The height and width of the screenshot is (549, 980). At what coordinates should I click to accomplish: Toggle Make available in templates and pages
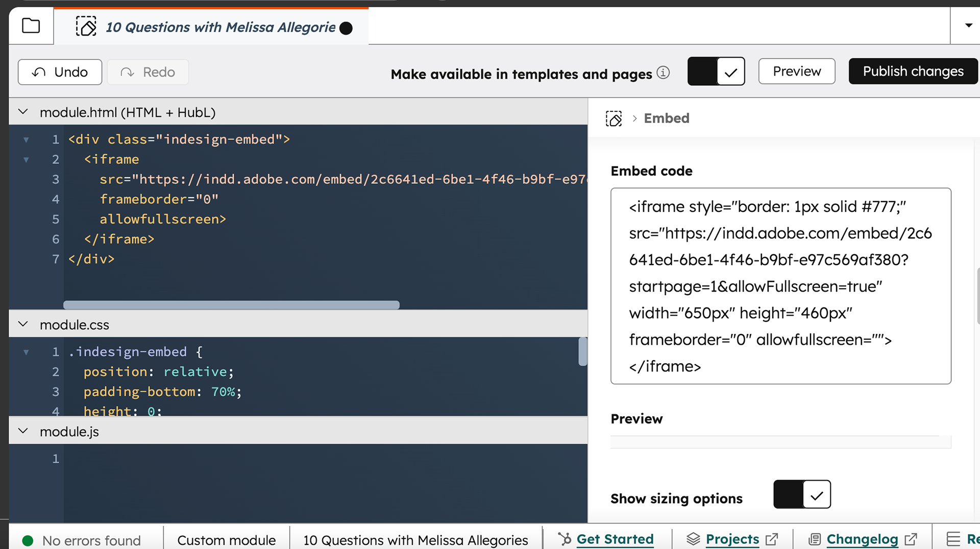[716, 71]
